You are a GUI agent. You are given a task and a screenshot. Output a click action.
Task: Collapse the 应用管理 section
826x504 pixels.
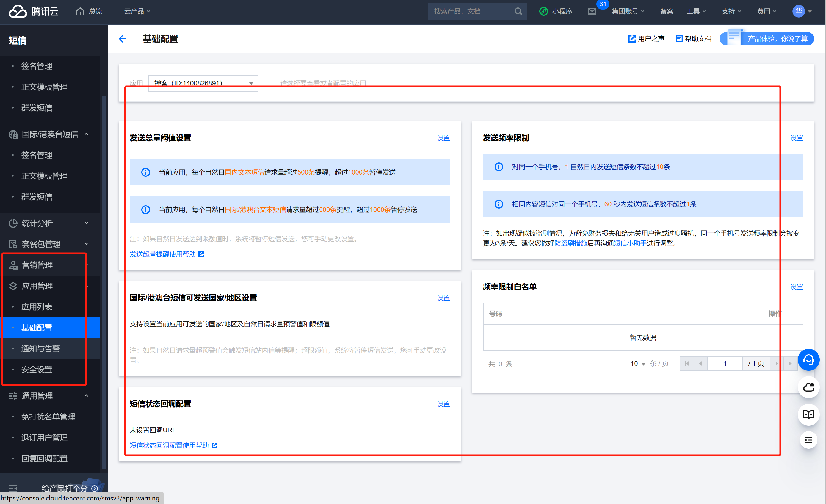(x=86, y=286)
